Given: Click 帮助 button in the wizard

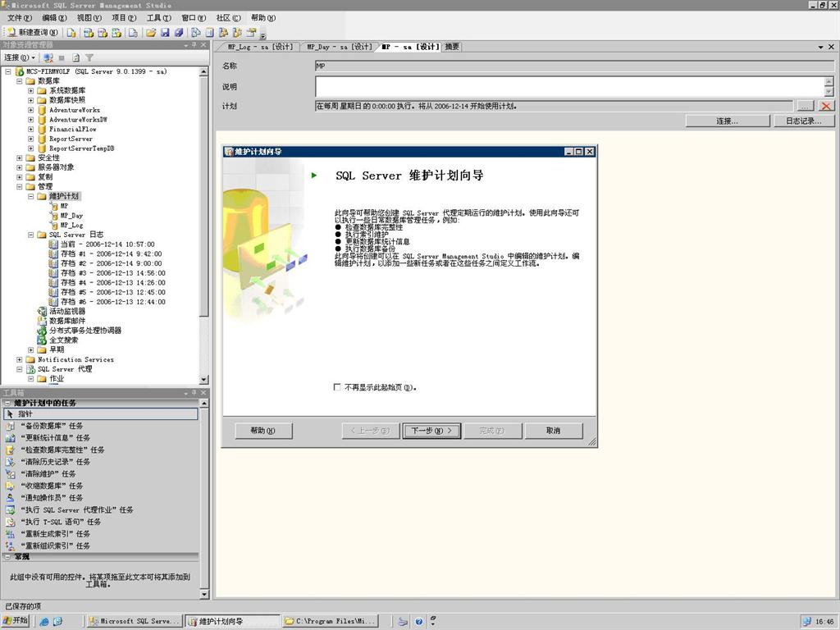Looking at the screenshot, I should click(x=263, y=431).
